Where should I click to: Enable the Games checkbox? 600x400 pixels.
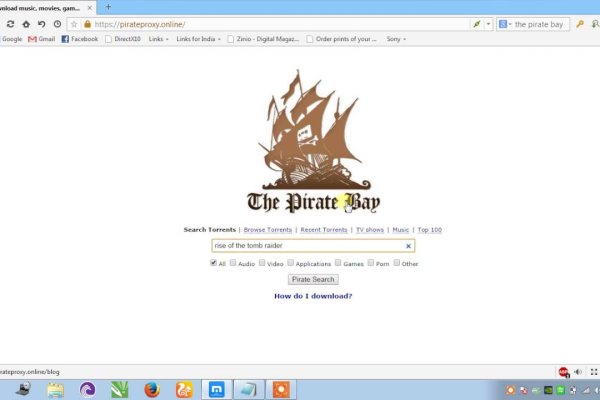pyautogui.click(x=338, y=263)
